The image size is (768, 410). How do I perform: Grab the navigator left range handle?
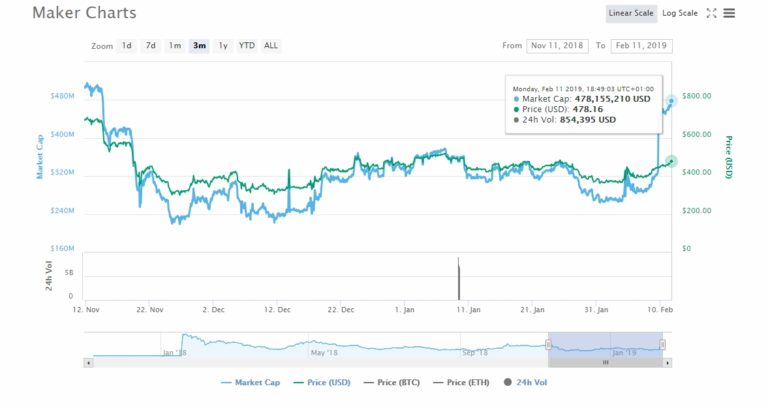click(549, 345)
